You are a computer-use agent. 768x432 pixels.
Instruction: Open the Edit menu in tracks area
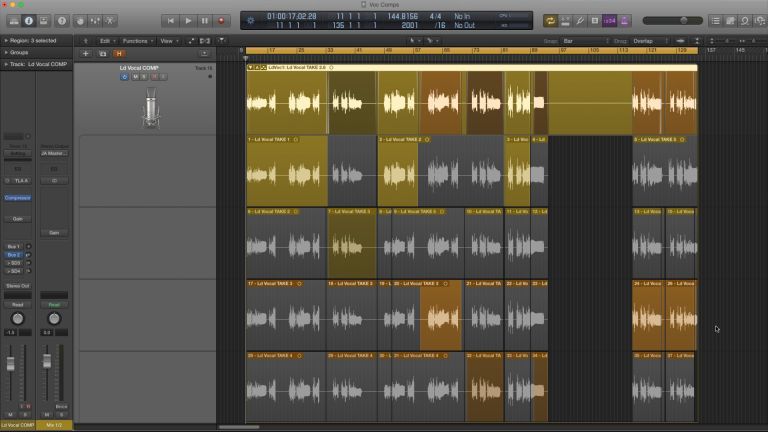pos(107,41)
